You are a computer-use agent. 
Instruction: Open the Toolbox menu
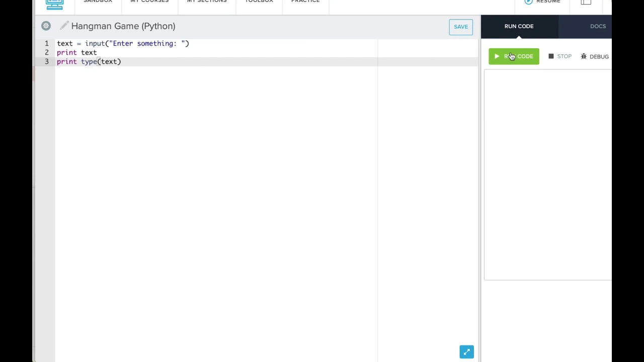coord(259,2)
